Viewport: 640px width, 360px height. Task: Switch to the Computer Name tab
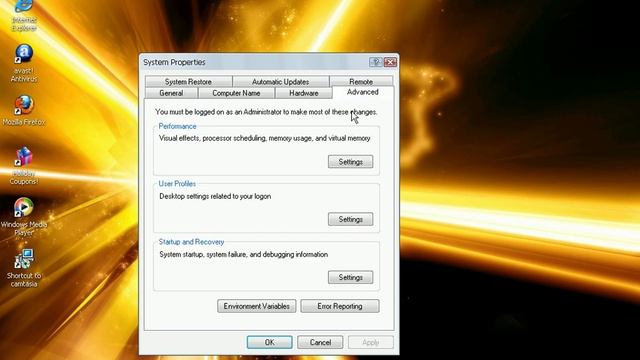tap(236, 93)
